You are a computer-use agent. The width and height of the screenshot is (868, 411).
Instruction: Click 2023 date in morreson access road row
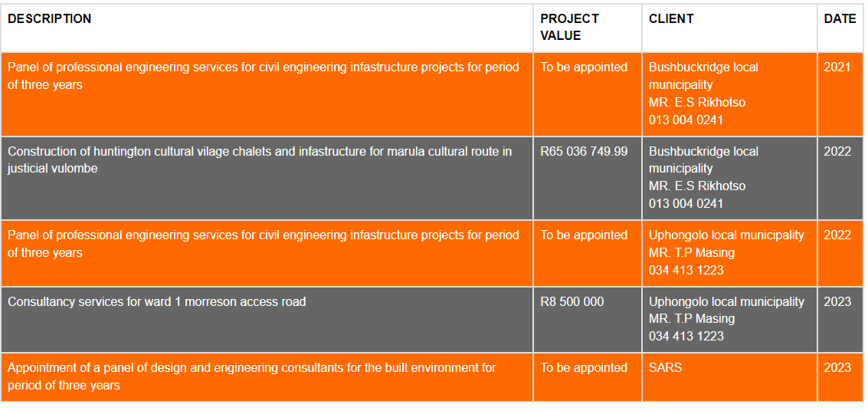[837, 302]
